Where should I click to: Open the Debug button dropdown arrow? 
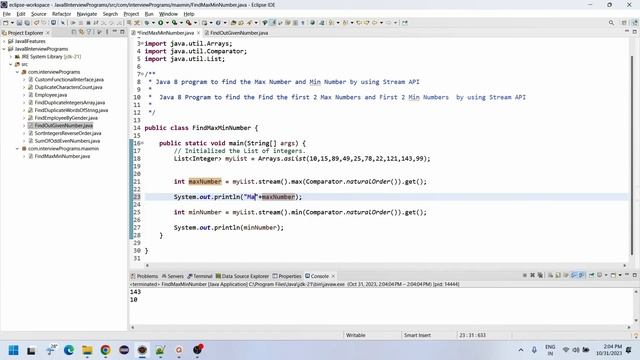point(153,23)
